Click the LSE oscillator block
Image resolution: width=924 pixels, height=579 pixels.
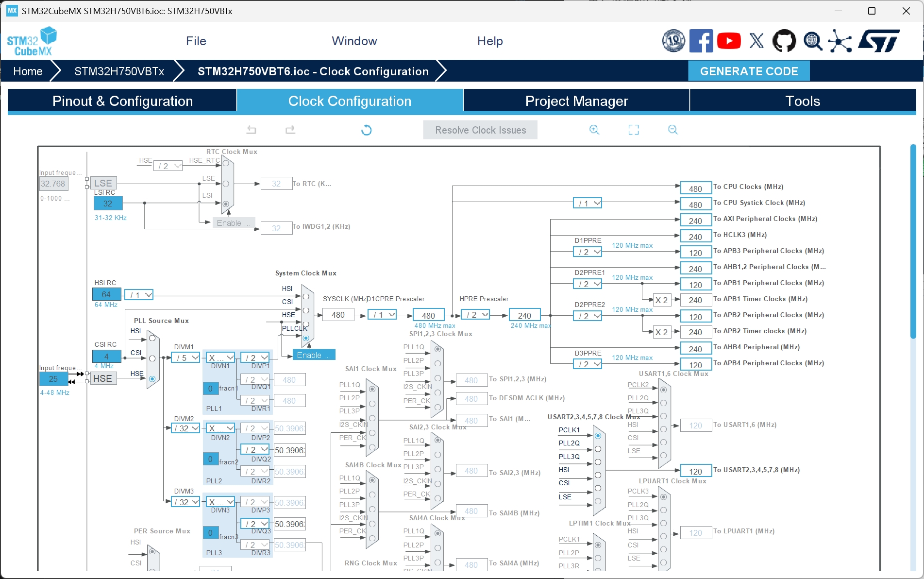(103, 183)
